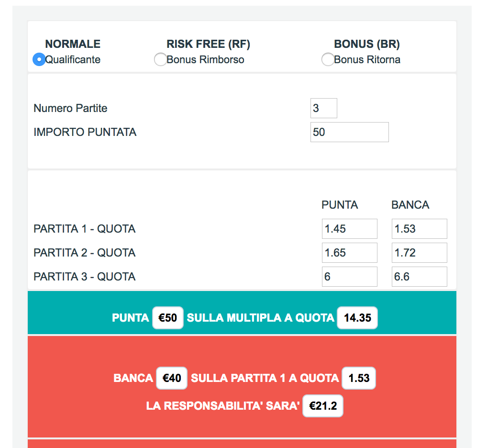Click the 1.53 lay quota box

point(359,378)
